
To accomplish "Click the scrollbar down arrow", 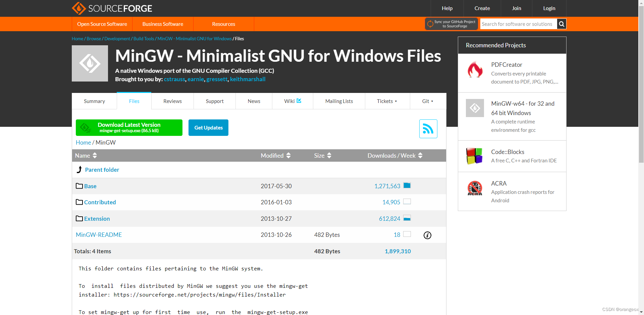I will [641, 312].
